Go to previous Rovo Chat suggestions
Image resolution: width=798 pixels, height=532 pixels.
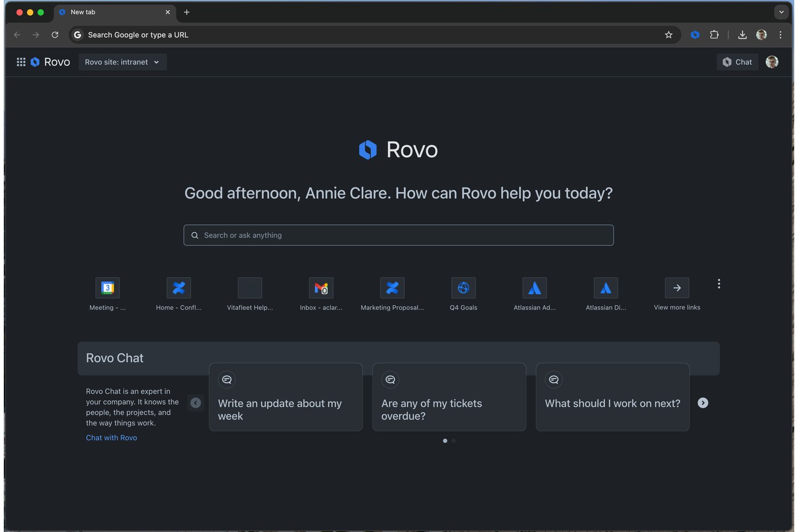point(196,403)
